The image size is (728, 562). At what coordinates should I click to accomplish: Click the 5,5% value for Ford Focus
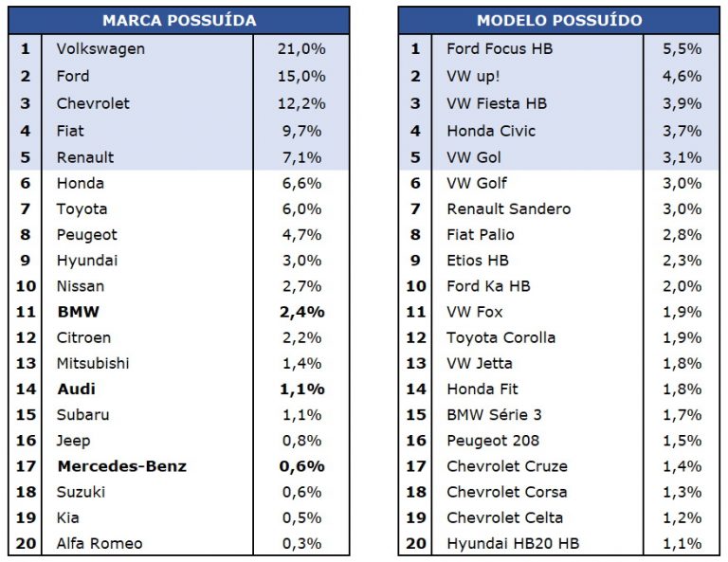(682, 48)
